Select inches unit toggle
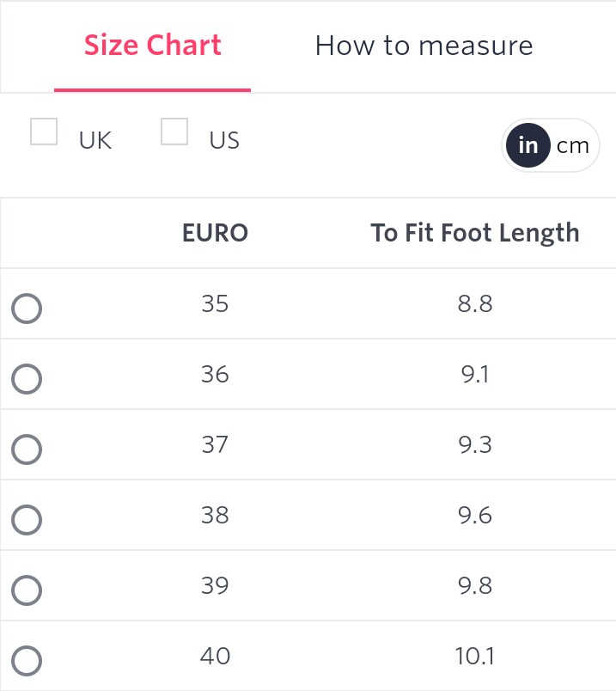 click(x=528, y=145)
